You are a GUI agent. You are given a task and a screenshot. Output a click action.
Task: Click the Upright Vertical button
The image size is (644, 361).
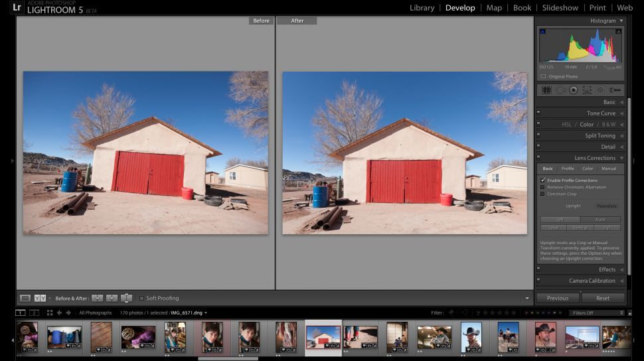(x=580, y=228)
